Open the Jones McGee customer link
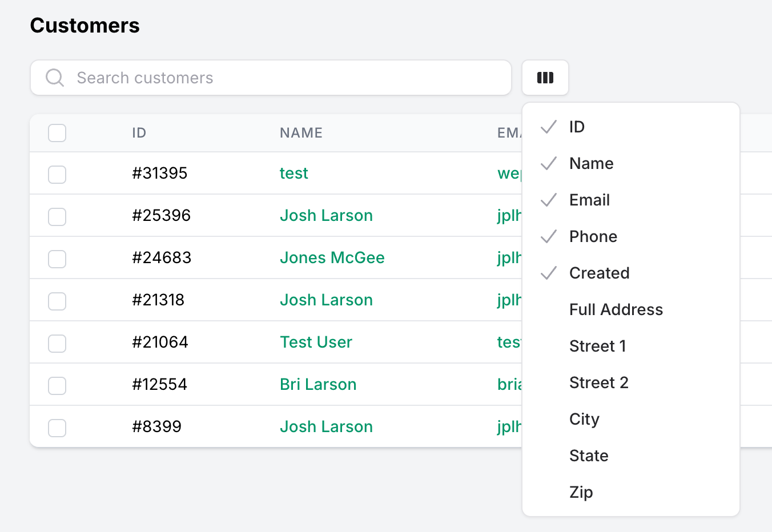Image resolution: width=772 pixels, height=532 pixels. [x=332, y=257]
